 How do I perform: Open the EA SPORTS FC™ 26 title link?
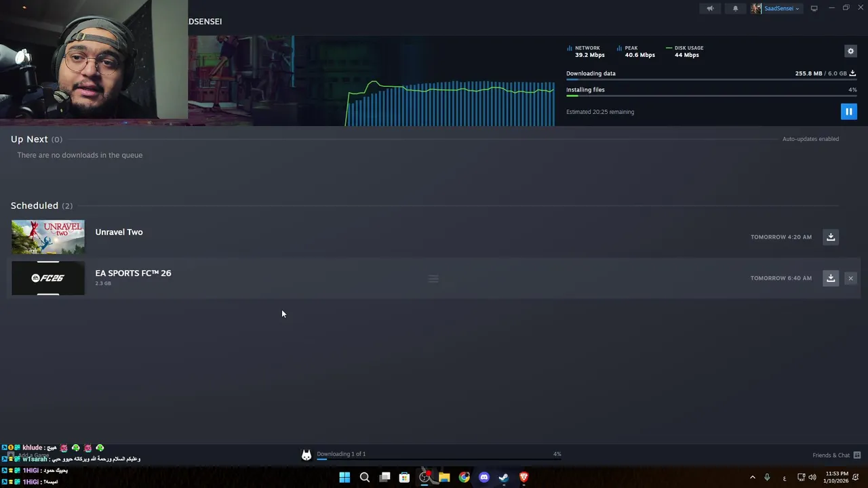tap(133, 273)
